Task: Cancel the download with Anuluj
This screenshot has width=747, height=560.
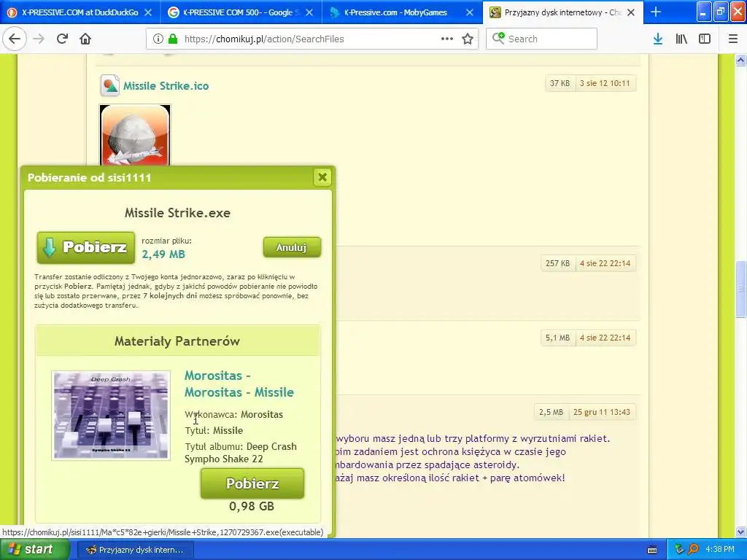Action: [x=292, y=247]
